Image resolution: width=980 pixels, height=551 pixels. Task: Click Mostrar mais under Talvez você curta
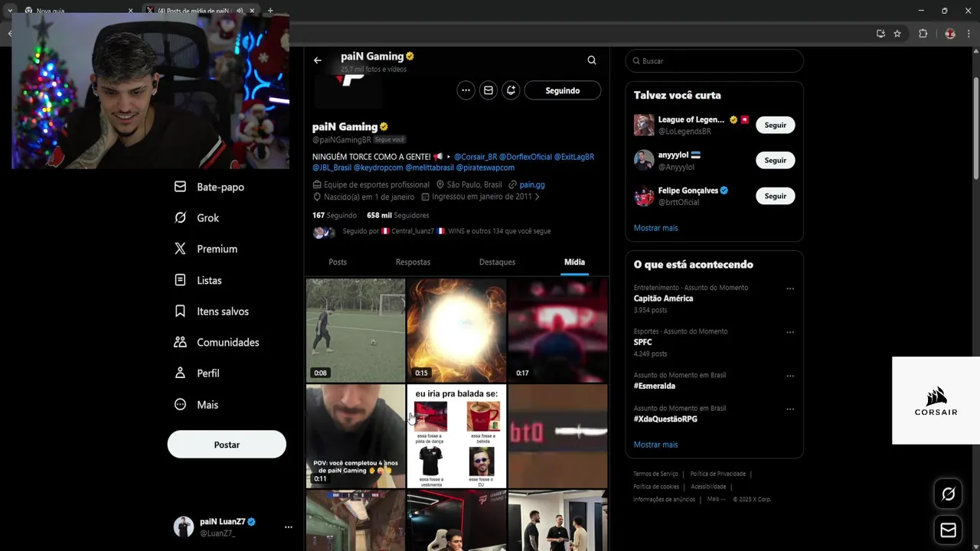655,228
